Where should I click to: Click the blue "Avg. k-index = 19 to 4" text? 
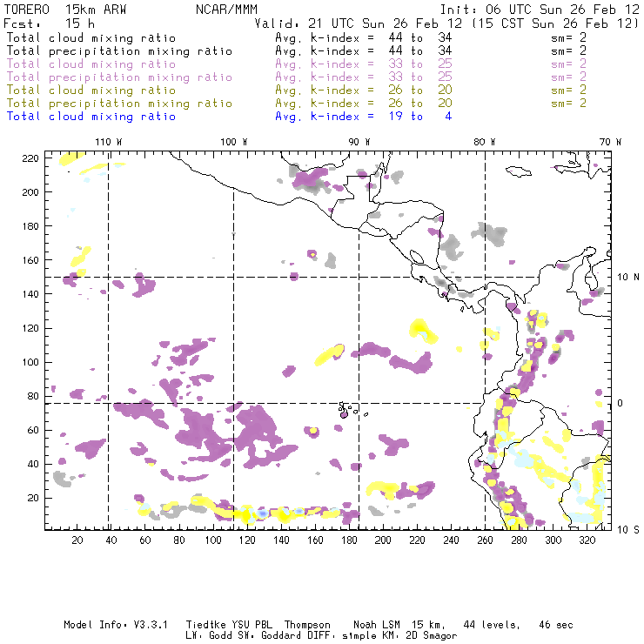tap(364, 117)
